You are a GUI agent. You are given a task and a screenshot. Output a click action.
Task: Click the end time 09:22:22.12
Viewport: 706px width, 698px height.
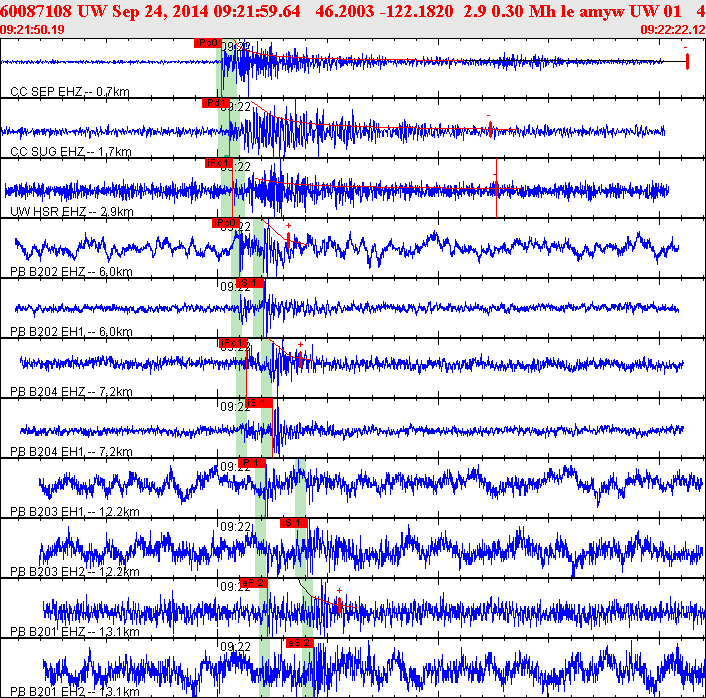click(x=673, y=30)
